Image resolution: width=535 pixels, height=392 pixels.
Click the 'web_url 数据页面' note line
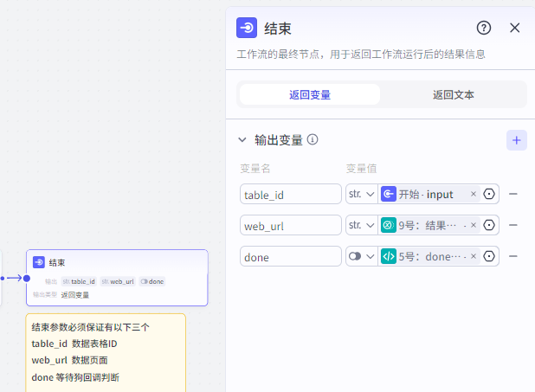coord(69,360)
